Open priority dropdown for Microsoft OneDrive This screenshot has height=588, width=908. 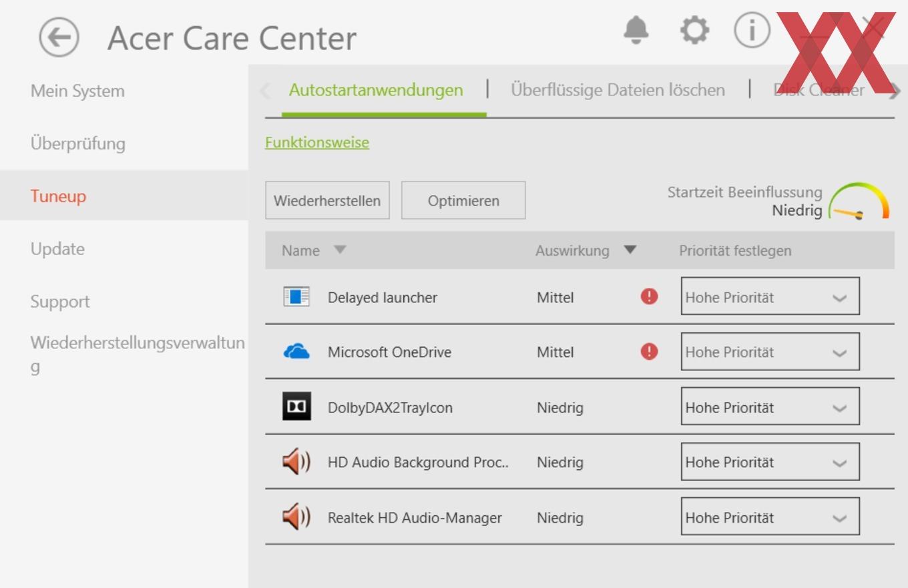[x=770, y=352]
